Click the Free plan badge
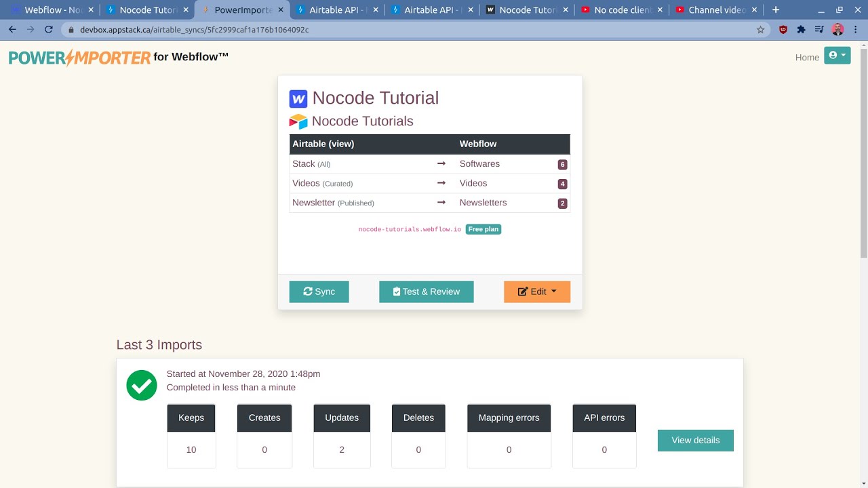Viewport: 868px width, 488px height. [x=484, y=230]
